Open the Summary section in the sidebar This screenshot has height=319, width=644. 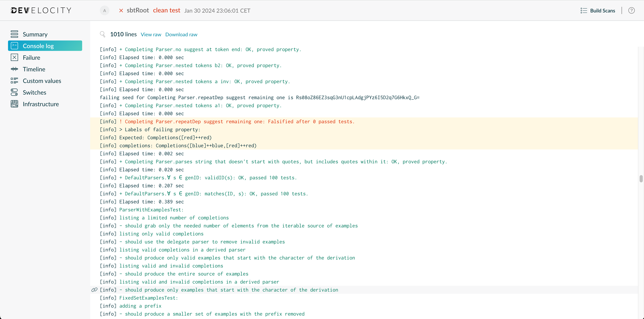tap(35, 34)
